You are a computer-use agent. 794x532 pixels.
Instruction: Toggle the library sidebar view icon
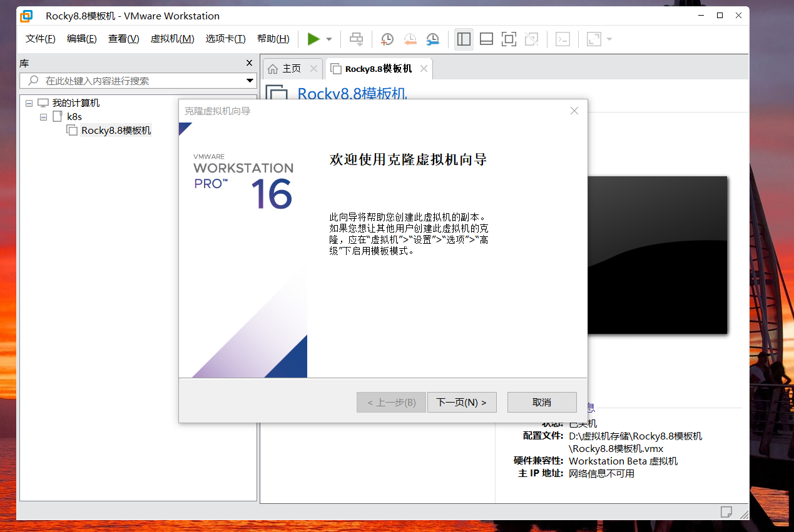464,39
